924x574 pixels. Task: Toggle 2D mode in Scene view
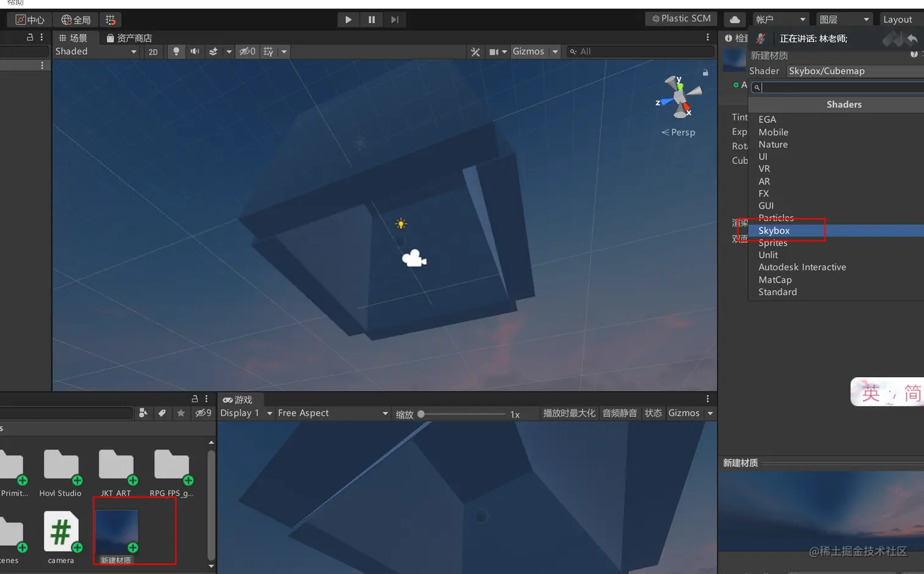153,51
